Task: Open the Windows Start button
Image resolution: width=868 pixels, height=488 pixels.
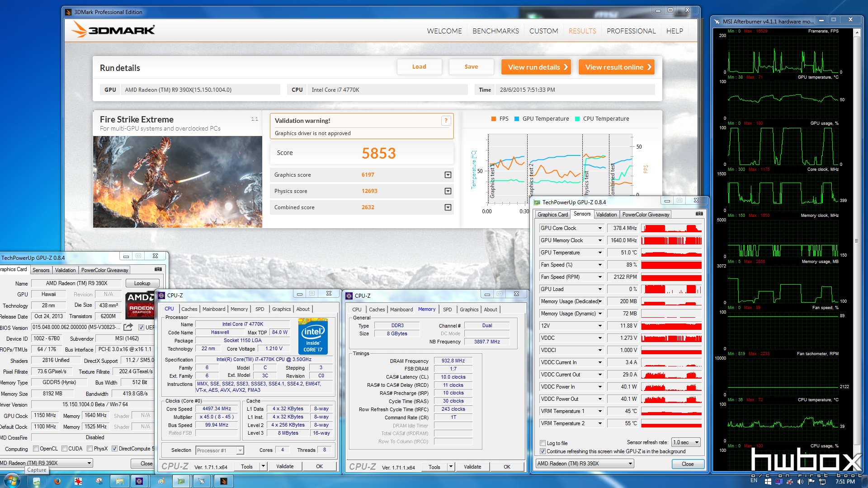Action: coord(12,481)
